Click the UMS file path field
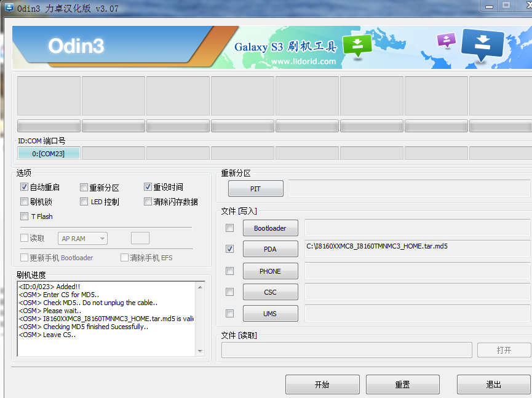Image resolution: width=532 pixels, height=398 pixels. coord(418,313)
